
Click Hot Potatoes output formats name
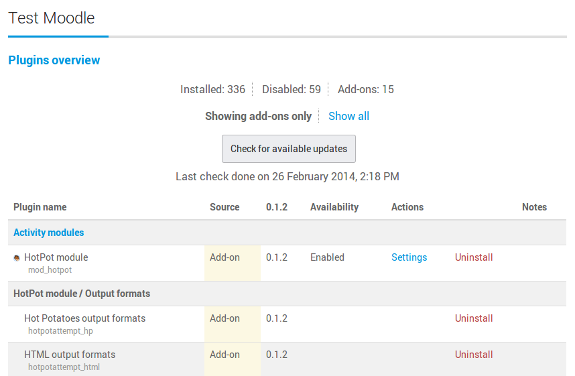pyautogui.click(x=85, y=318)
